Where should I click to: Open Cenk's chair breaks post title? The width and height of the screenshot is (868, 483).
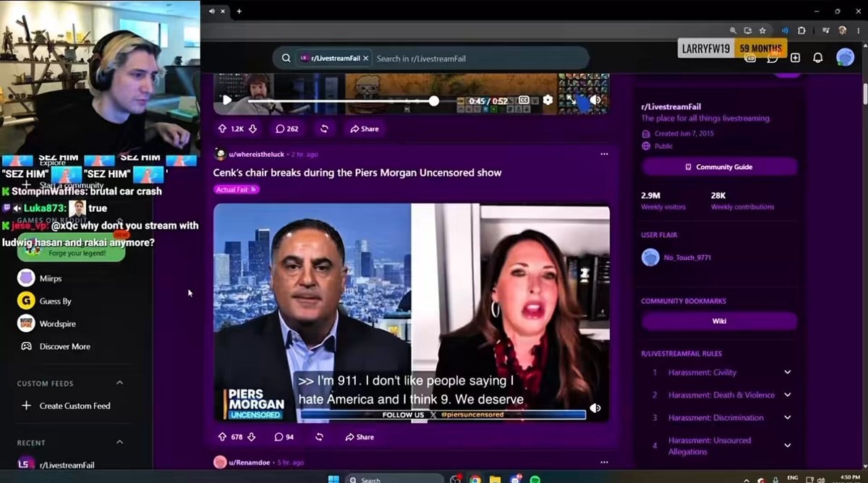(357, 173)
